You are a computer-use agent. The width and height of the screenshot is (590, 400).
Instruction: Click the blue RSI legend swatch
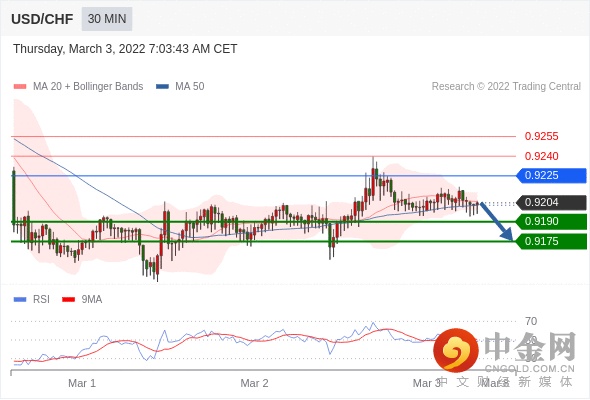pyautogui.click(x=20, y=300)
